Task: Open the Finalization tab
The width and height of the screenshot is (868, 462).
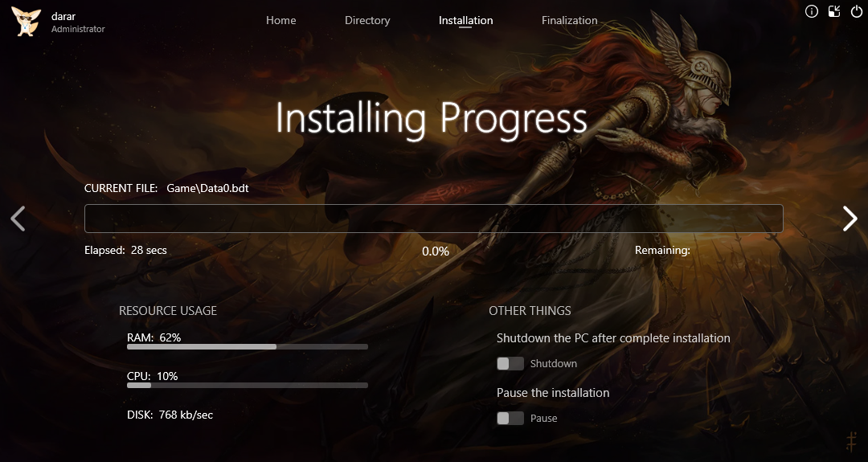Action: (x=569, y=20)
